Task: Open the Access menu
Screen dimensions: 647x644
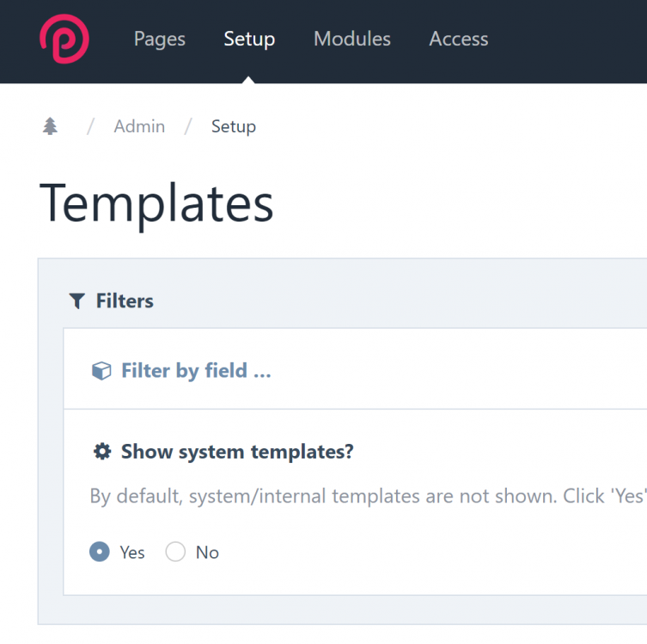Action: 458,39
